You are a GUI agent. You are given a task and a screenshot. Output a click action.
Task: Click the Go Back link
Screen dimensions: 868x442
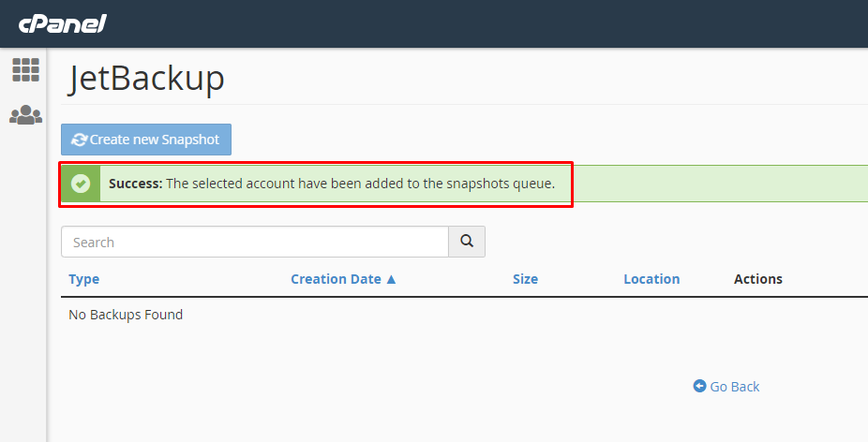coord(726,386)
